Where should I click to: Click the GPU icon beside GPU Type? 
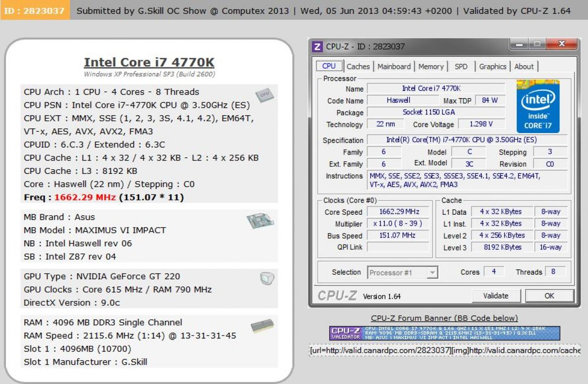click(x=266, y=278)
